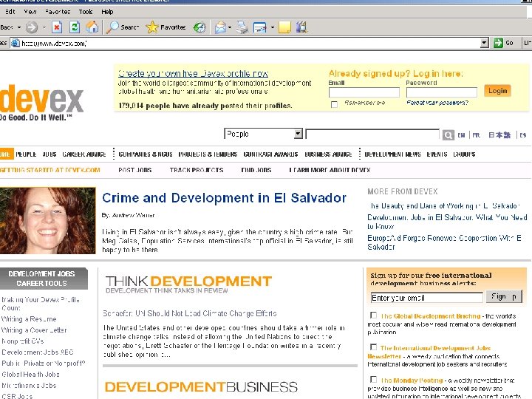Click the Research toolbar icon

tap(301, 27)
